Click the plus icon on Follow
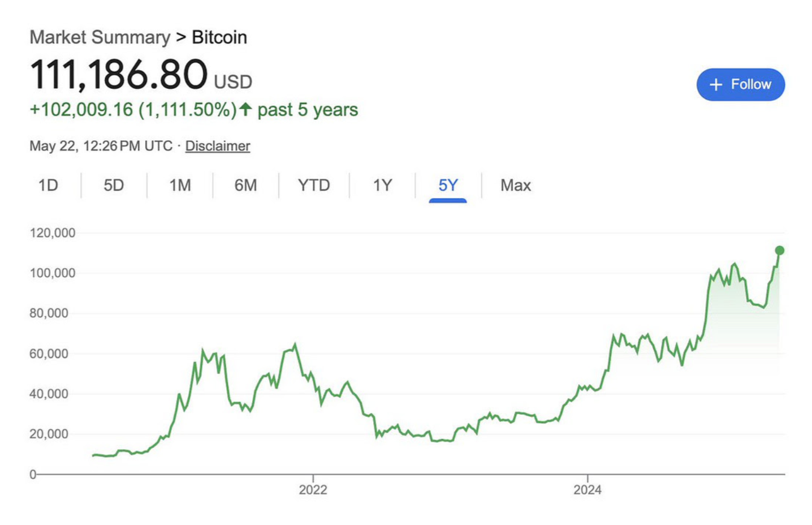Image resolution: width=812 pixels, height=525 pixels. (716, 85)
